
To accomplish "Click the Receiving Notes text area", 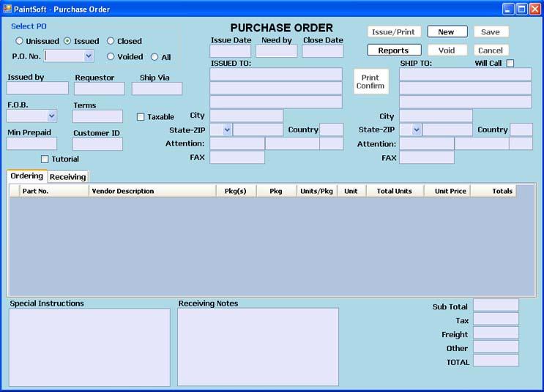I will tap(258, 347).
